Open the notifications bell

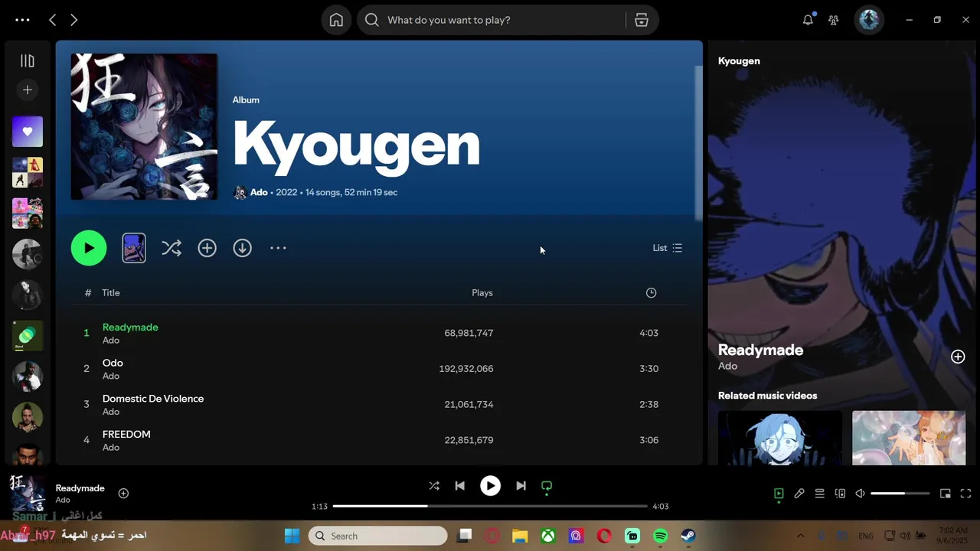808,20
